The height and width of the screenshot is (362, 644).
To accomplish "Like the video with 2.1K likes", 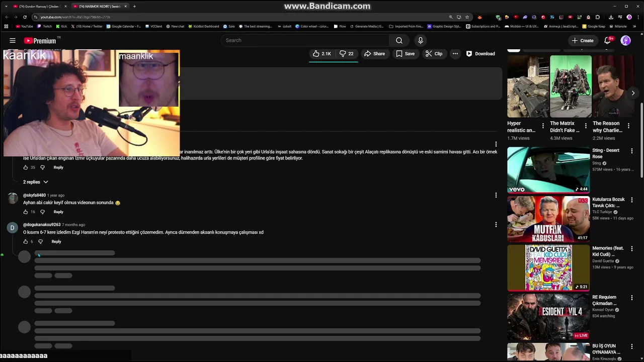I will [321, 53].
